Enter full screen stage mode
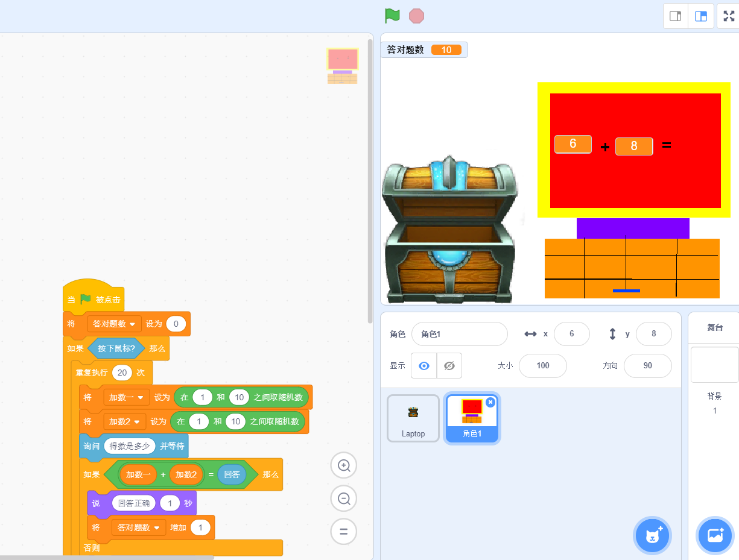739x560 pixels. click(728, 16)
